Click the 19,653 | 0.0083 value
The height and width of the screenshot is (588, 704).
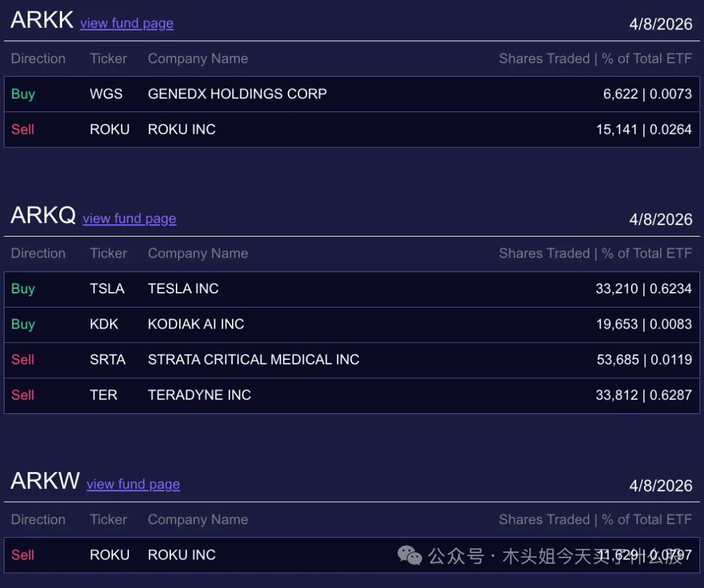tap(644, 323)
